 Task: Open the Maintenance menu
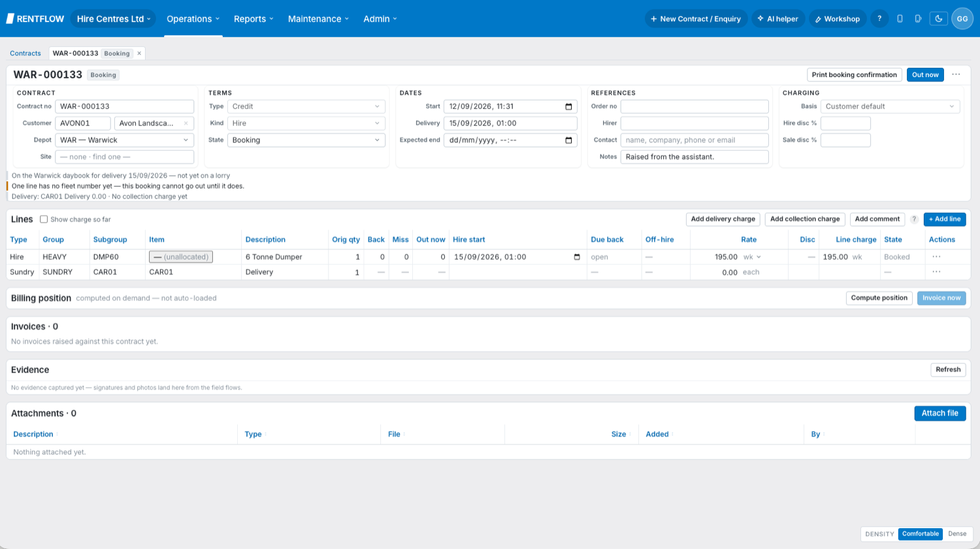point(318,19)
